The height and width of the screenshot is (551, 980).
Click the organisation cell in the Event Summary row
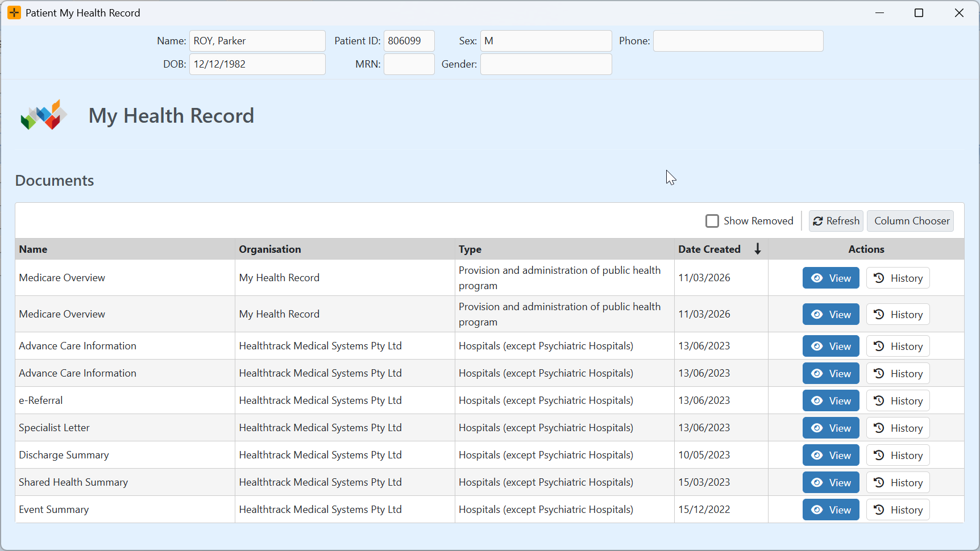(345, 510)
